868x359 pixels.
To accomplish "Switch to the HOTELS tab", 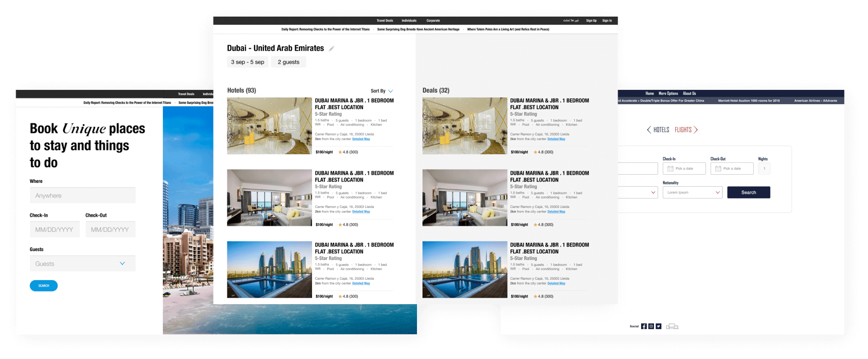I will coord(661,130).
